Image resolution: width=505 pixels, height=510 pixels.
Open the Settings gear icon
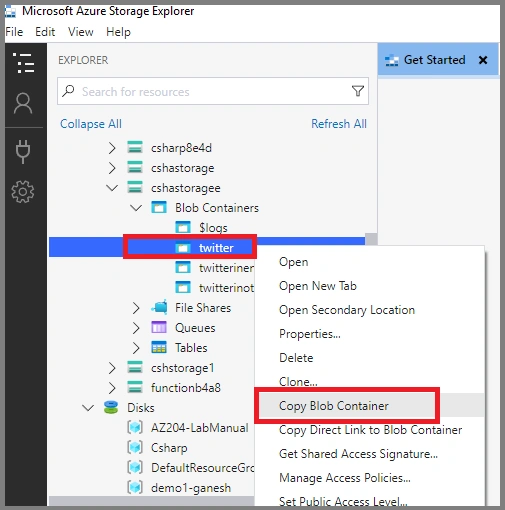click(23, 192)
